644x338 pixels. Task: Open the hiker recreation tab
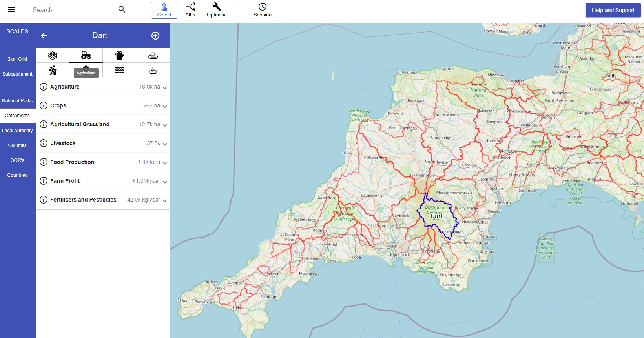coord(53,70)
